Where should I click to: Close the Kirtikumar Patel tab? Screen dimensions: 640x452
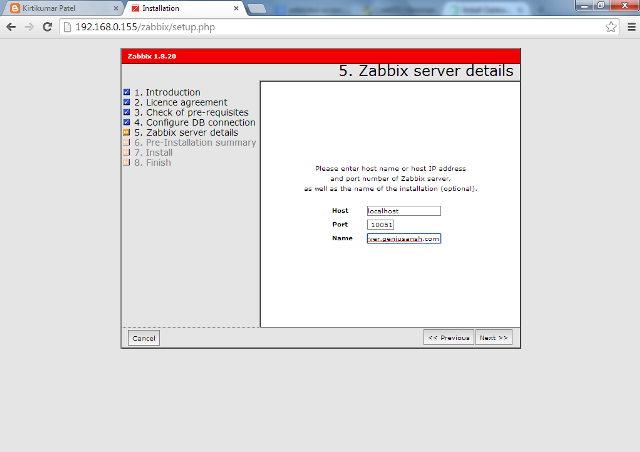116,8
